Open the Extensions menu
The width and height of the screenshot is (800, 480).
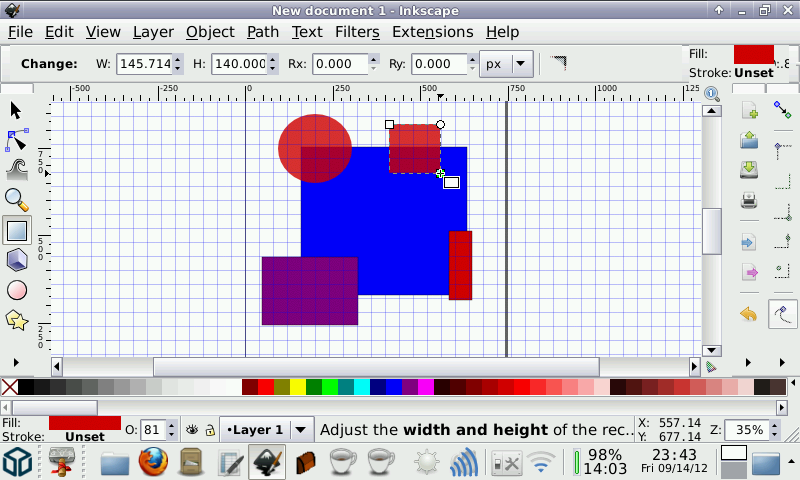pos(432,32)
